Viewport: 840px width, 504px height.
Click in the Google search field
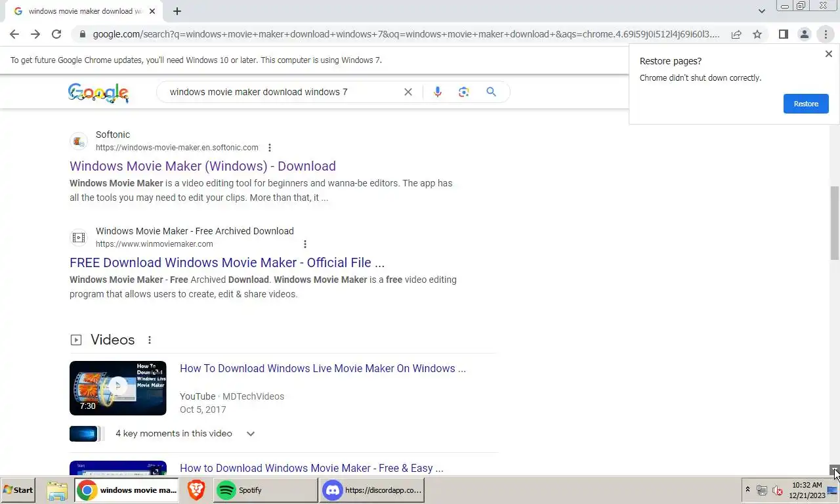(x=282, y=92)
